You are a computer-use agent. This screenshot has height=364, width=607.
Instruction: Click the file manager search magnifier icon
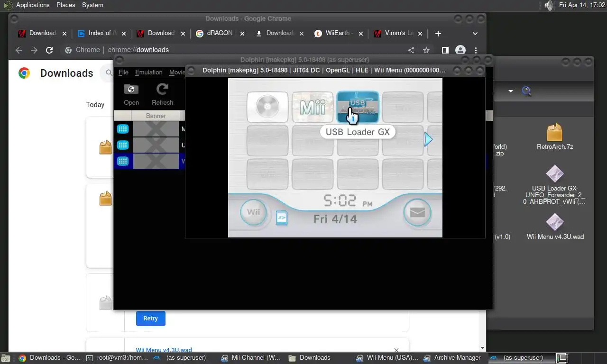[x=526, y=91]
